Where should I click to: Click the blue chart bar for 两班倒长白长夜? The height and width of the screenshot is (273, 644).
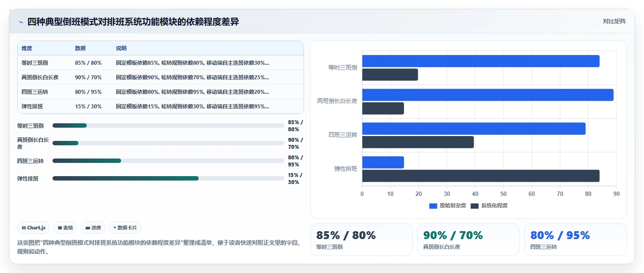click(488, 95)
